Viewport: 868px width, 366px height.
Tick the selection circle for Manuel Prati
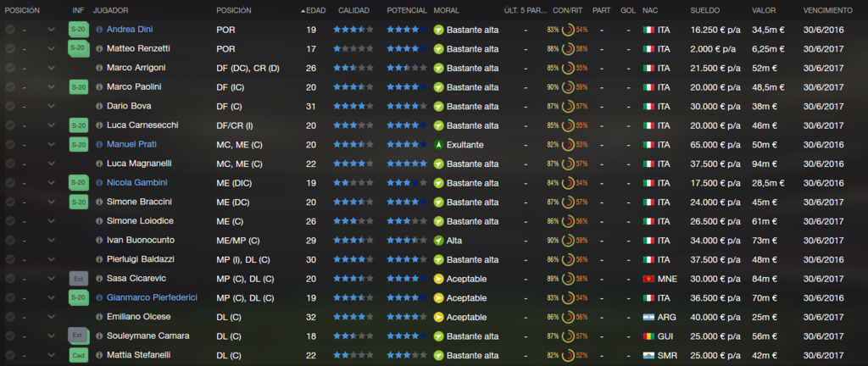click(10, 145)
